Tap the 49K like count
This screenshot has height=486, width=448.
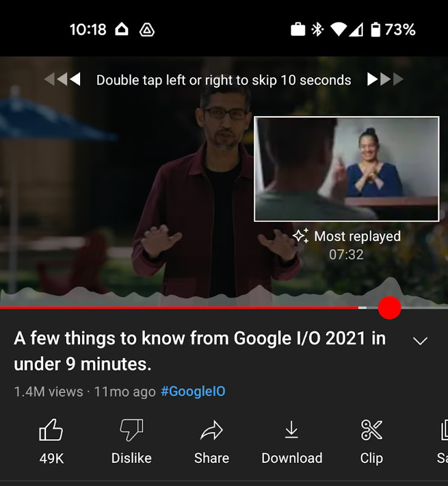(x=52, y=459)
